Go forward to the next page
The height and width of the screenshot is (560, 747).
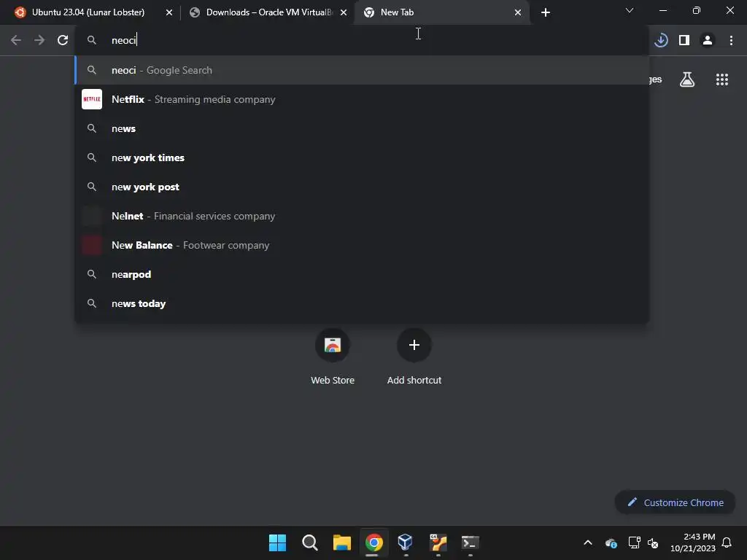[x=39, y=41]
